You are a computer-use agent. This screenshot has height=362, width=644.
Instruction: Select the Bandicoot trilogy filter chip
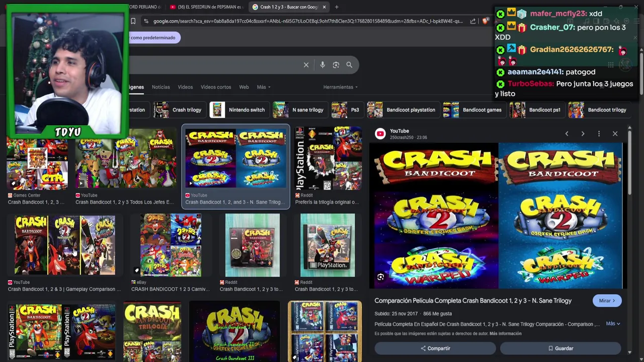(599, 110)
